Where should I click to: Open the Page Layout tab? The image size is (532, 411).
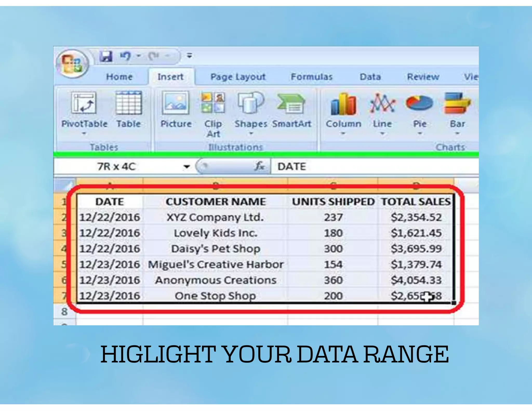point(238,77)
